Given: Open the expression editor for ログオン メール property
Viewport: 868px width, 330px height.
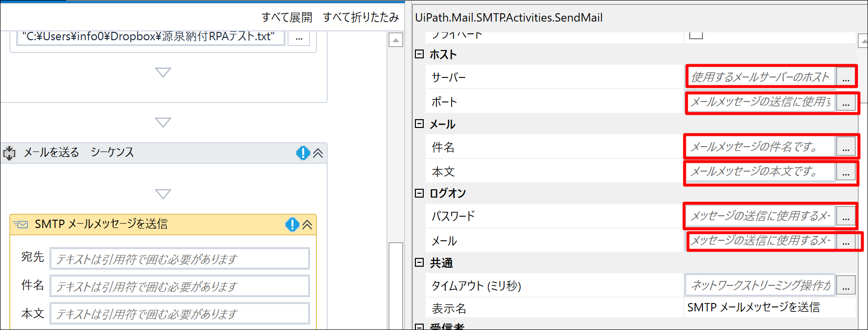Looking at the screenshot, I should coord(846,241).
